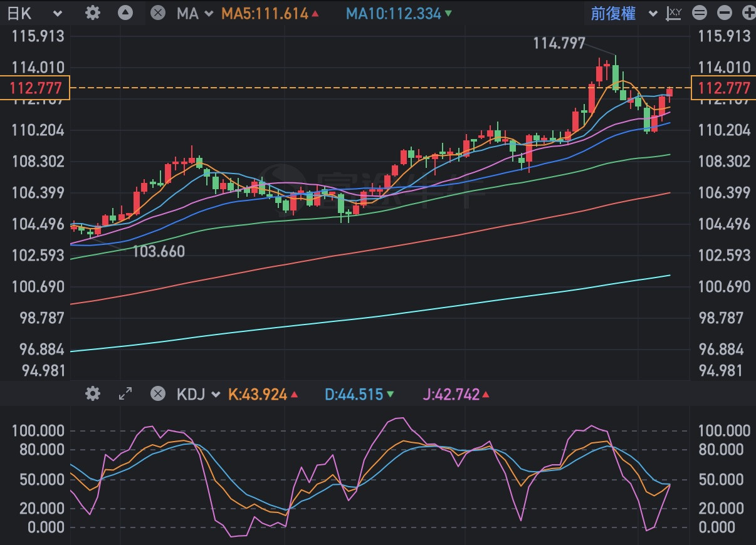Click the striped compress-chart icon
The width and height of the screenshot is (756, 545).
click(700, 13)
